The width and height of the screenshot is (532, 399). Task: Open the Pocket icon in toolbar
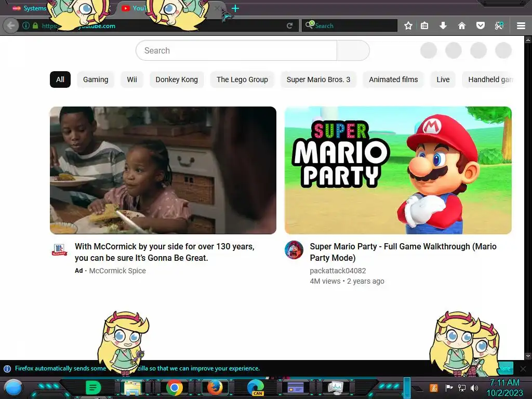(481, 25)
